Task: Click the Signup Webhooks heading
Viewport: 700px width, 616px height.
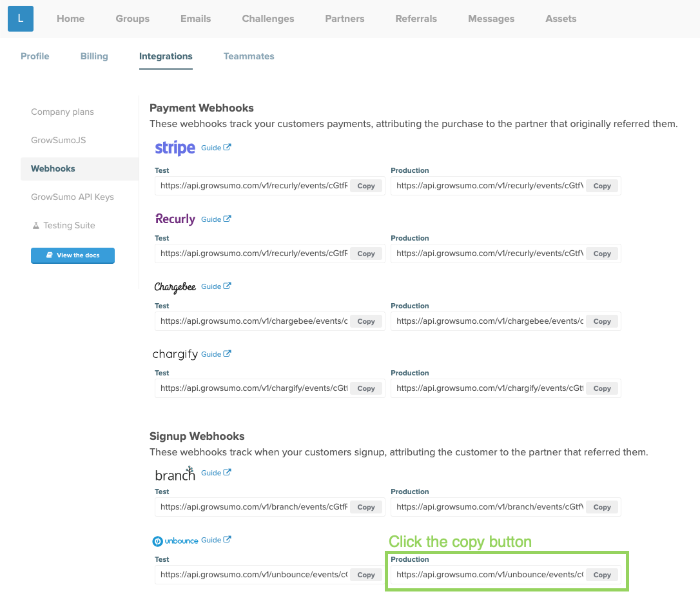Action: click(x=197, y=437)
